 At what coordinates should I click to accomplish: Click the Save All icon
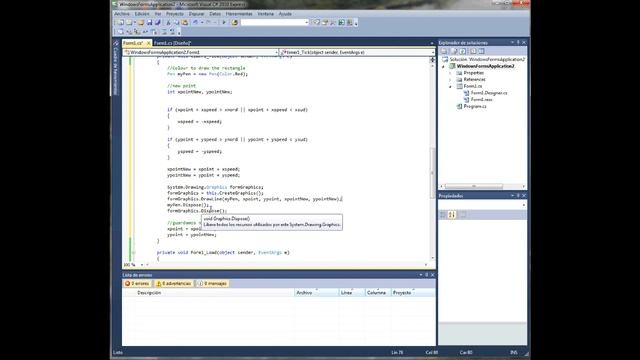158,22
